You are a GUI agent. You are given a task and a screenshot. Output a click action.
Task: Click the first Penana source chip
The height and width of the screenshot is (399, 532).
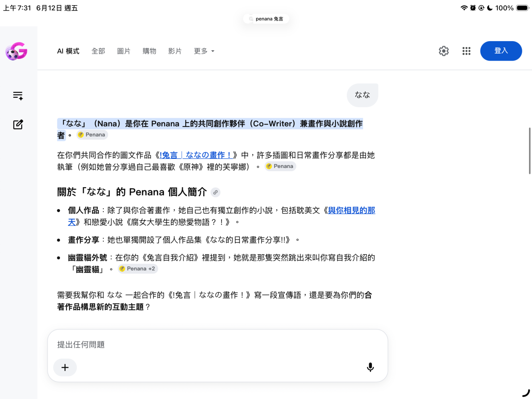tap(92, 135)
